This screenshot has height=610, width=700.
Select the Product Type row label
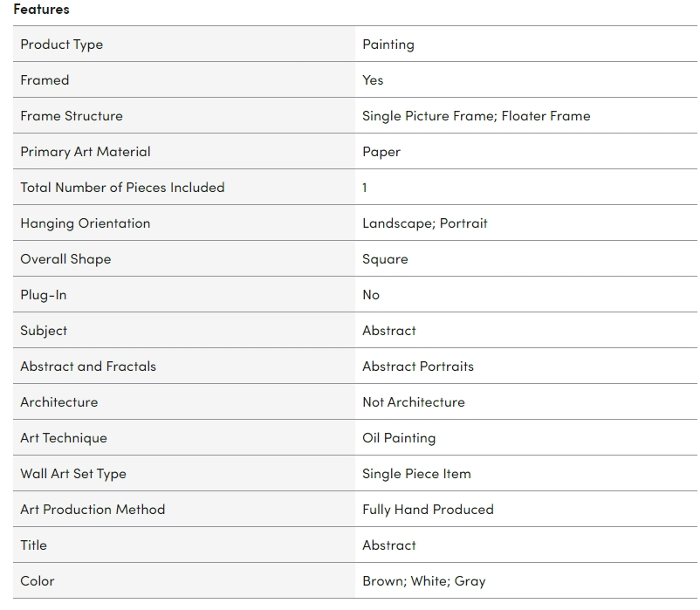(x=62, y=45)
